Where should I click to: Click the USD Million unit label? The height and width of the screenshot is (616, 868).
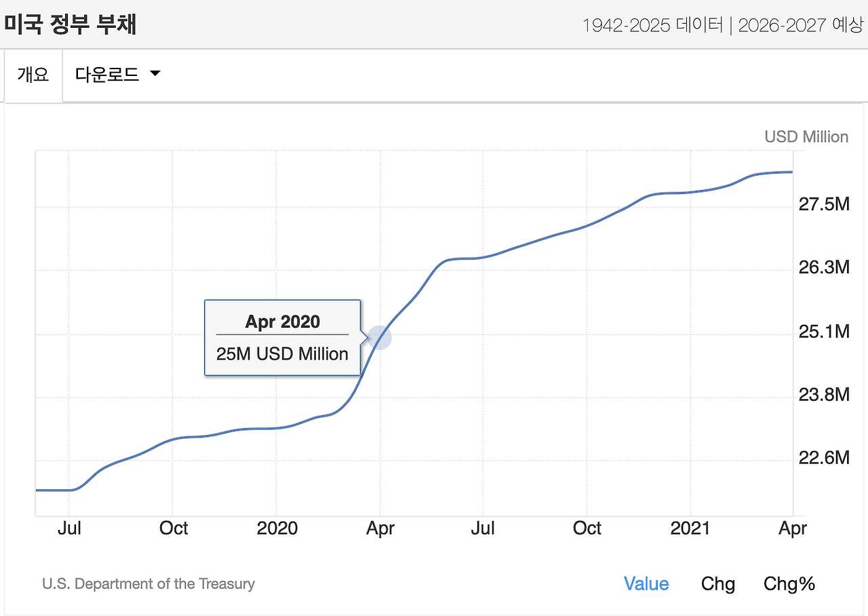click(x=806, y=137)
